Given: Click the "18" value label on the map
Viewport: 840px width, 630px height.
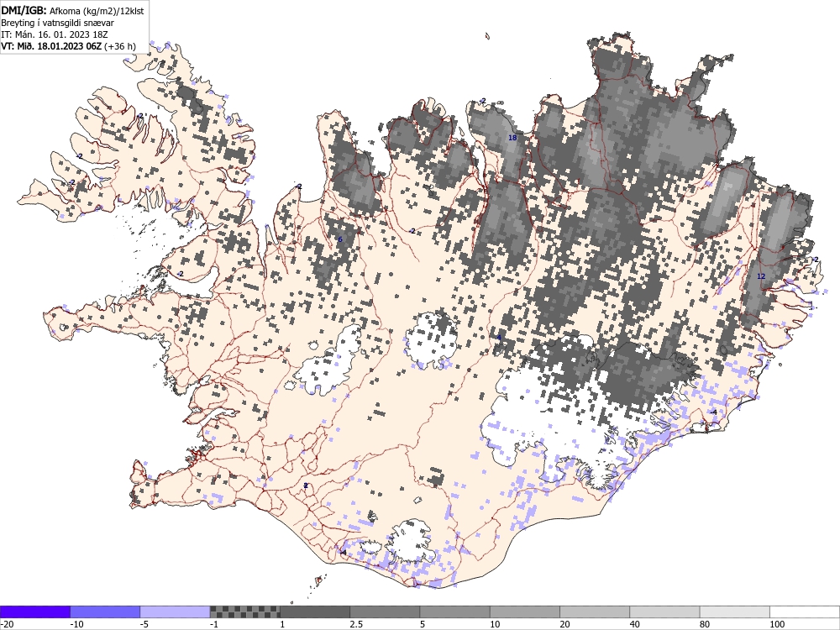Looking at the screenshot, I should click(512, 138).
